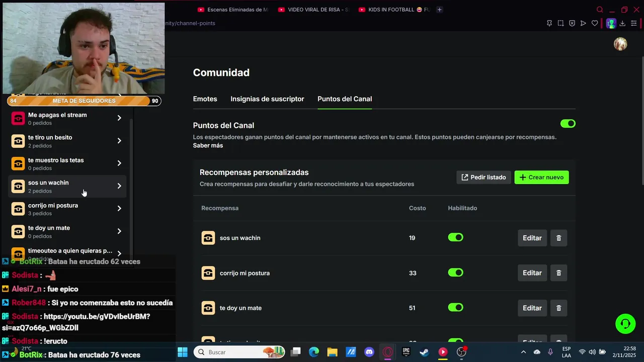Viewport: 644px width, 362px height.
Task: Open a new browser tab with plus
Action: pos(439,10)
